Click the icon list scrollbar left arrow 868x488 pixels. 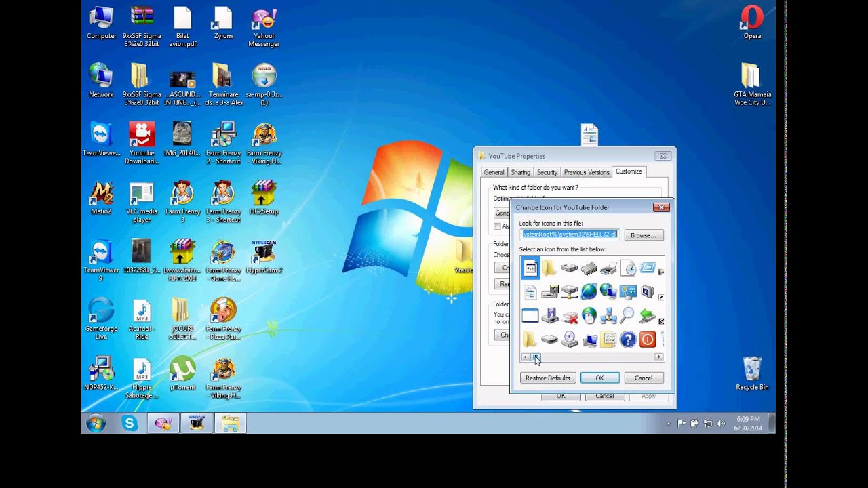[x=525, y=357]
